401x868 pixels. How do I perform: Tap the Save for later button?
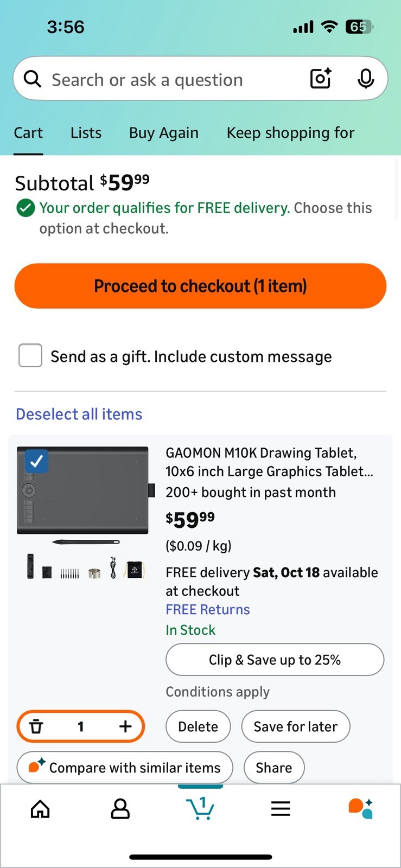295,726
